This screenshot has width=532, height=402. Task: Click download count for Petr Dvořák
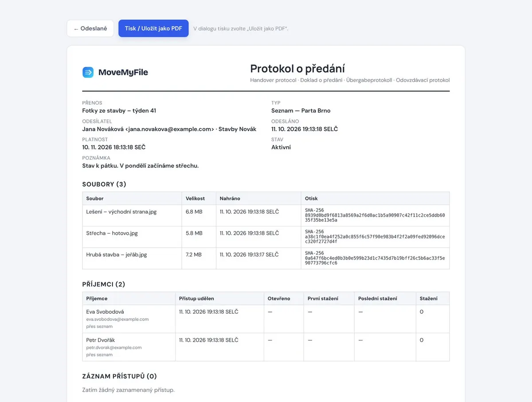pos(422,340)
